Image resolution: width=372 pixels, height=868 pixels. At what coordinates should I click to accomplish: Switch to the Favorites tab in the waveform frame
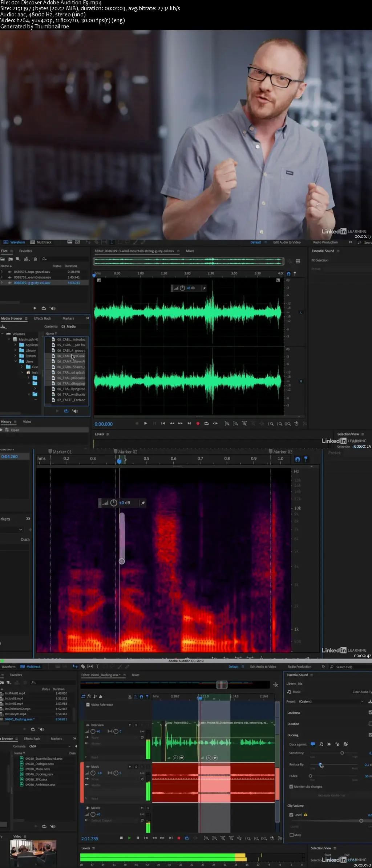(25, 251)
